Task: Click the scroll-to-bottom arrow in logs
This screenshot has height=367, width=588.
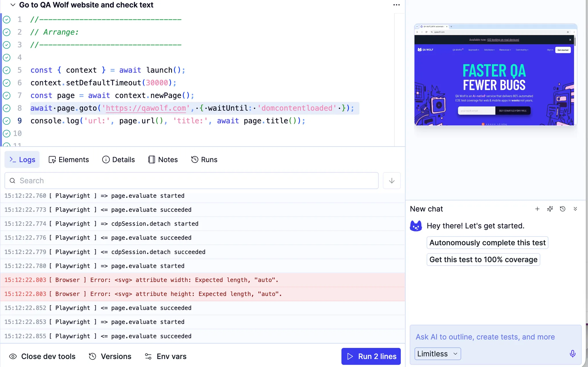Action: click(x=392, y=180)
